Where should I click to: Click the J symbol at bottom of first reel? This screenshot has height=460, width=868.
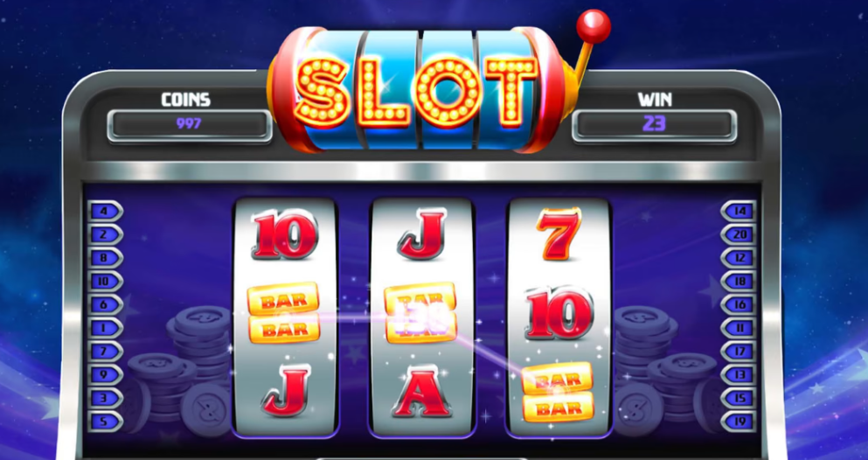coord(286,391)
